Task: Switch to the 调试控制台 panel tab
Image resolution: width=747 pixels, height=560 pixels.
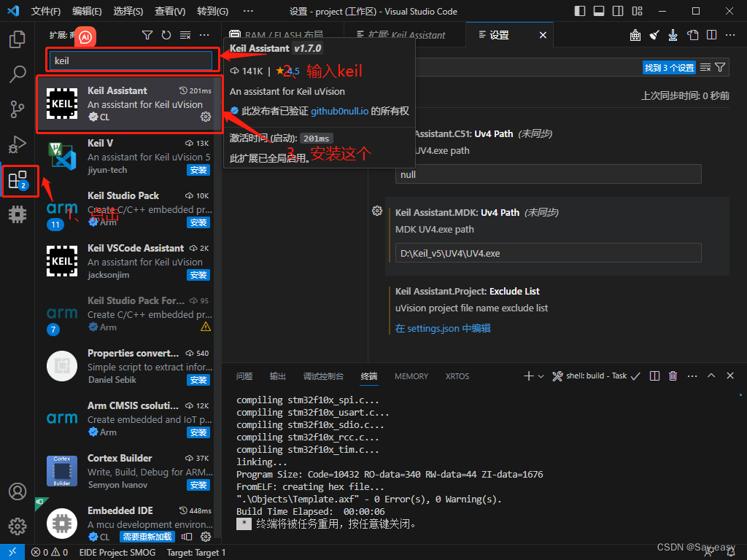Action: click(x=323, y=376)
